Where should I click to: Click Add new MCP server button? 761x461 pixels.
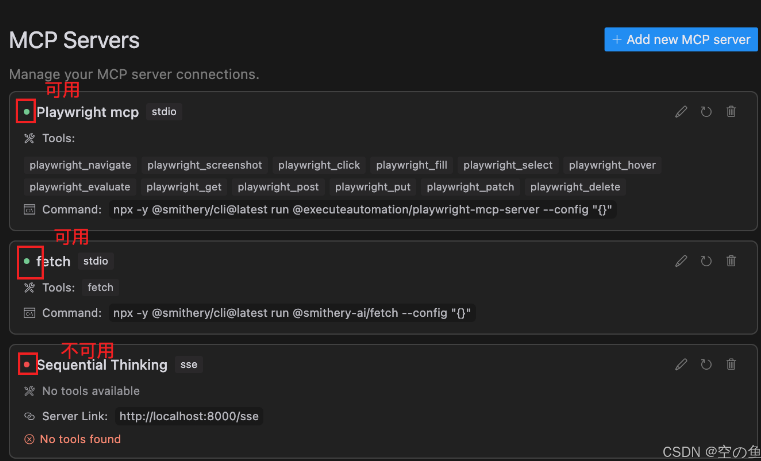click(x=681, y=39)
